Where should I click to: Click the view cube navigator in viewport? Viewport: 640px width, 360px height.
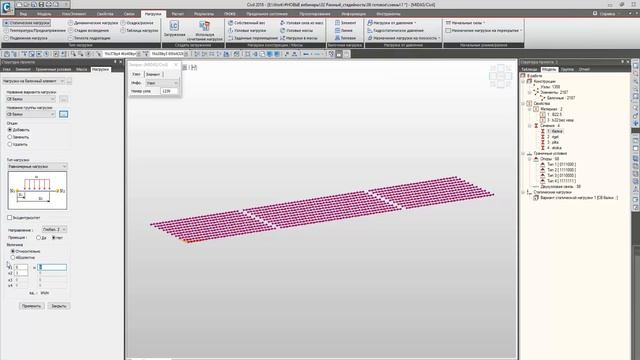(x=500, y=76)
